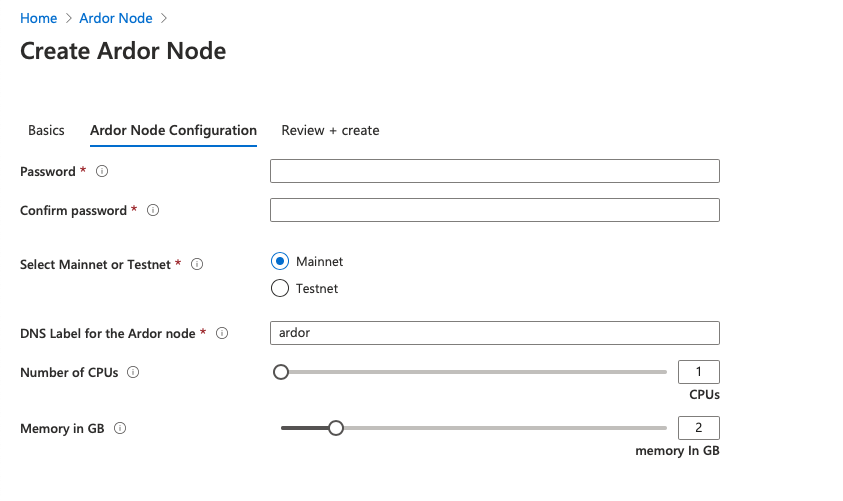Viewport: 843px width, 501px height.
Task: Open the Password info tooltip icon
Action: point(102,171)
